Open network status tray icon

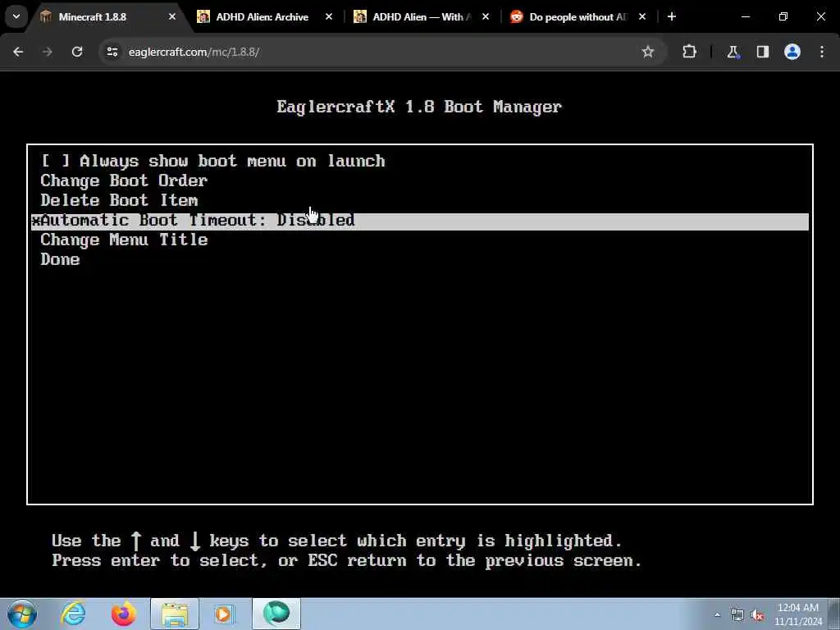pyautogui.click(x=737, y=615)
